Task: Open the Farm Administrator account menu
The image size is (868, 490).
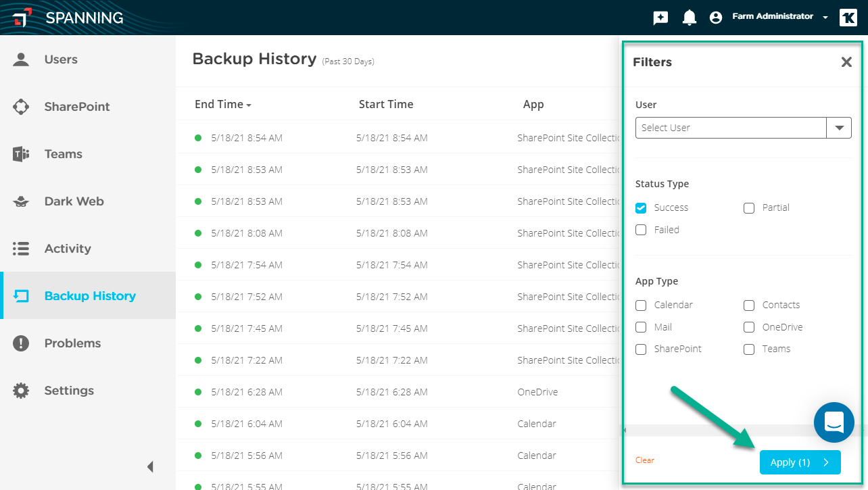Action: click(x=772, y=17)
